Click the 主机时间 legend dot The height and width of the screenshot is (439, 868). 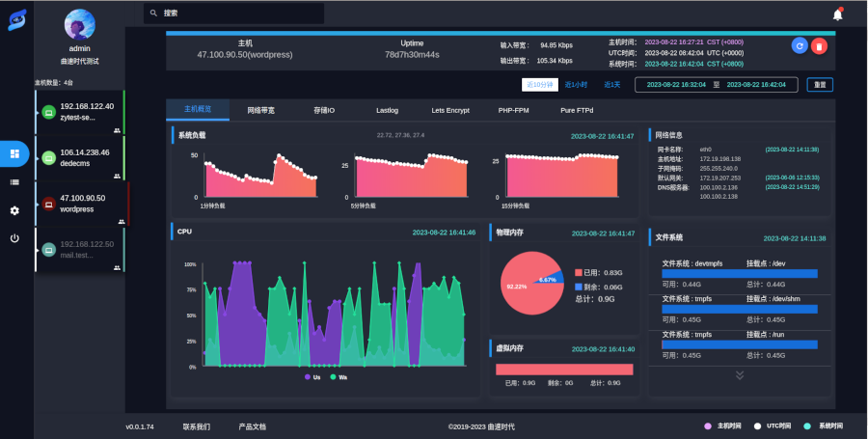[708, 425]
